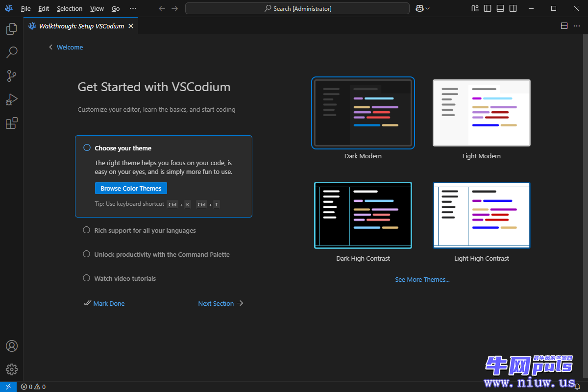Click the VSCodium logo in title bar
588x392 pixels.
point(8,8)
